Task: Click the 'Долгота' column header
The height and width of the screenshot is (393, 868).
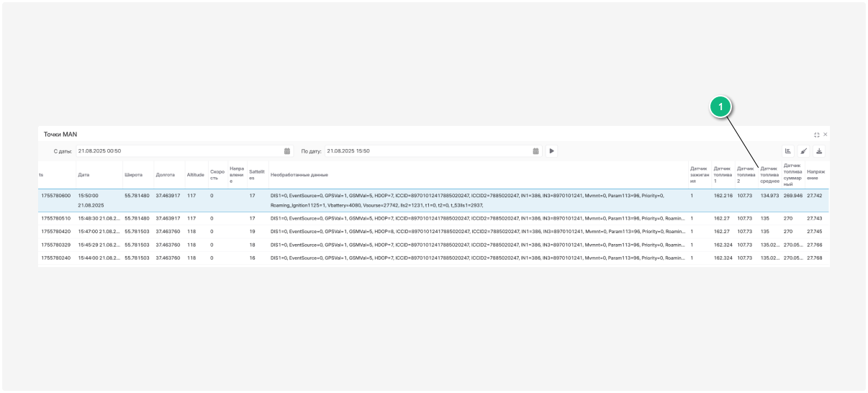Action: pos(168,175)
